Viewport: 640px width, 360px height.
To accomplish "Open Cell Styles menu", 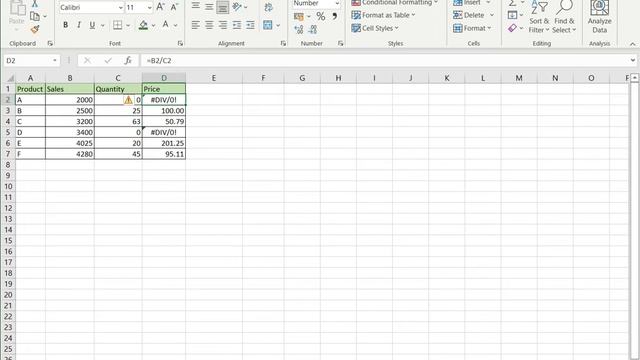I will (x=375, y=28).
